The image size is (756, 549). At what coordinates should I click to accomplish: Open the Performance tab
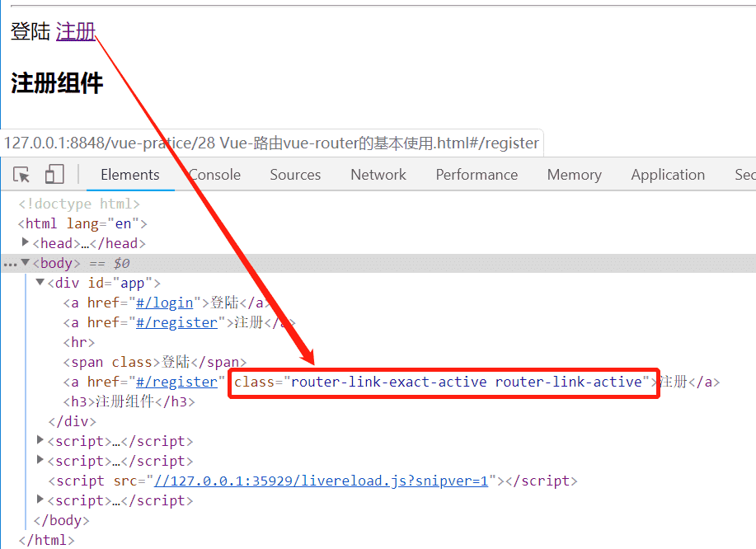point(477,175)
